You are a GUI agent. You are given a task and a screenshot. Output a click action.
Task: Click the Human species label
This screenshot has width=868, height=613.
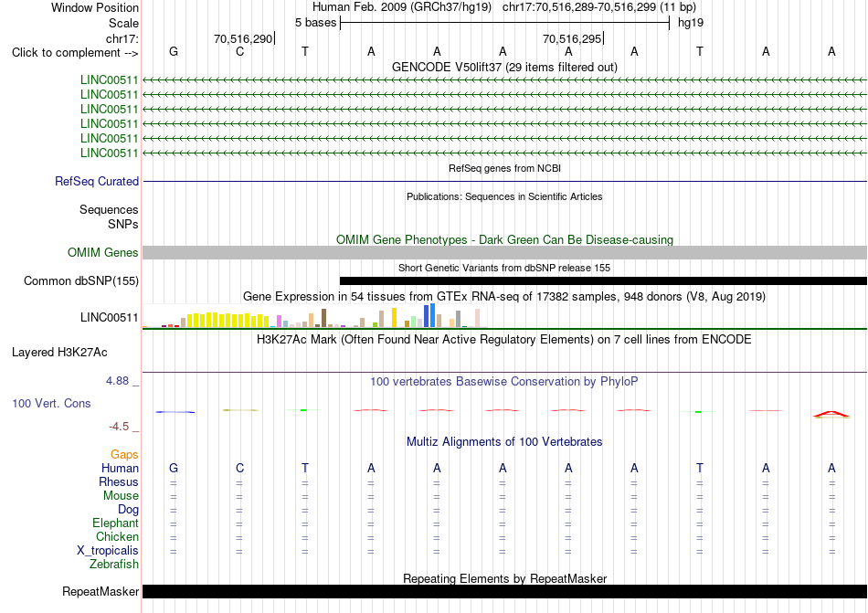120,468
